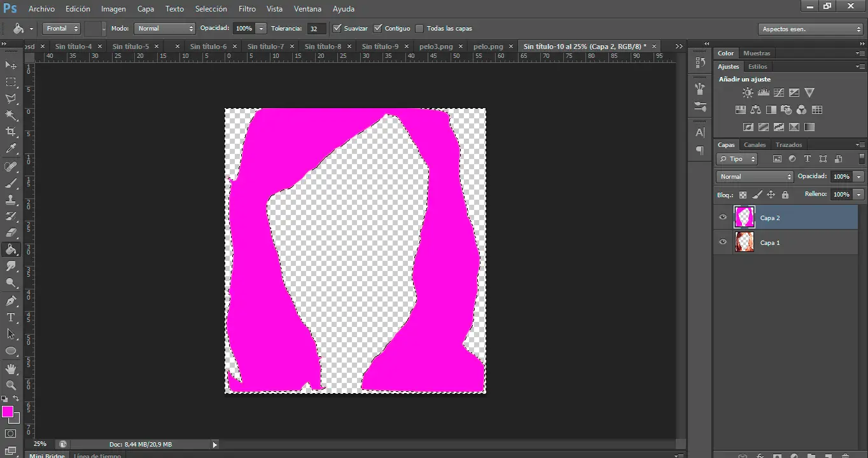Switch to the Canales panel tab
Viewport: 868px width, 458px height.
click(755, 145)
